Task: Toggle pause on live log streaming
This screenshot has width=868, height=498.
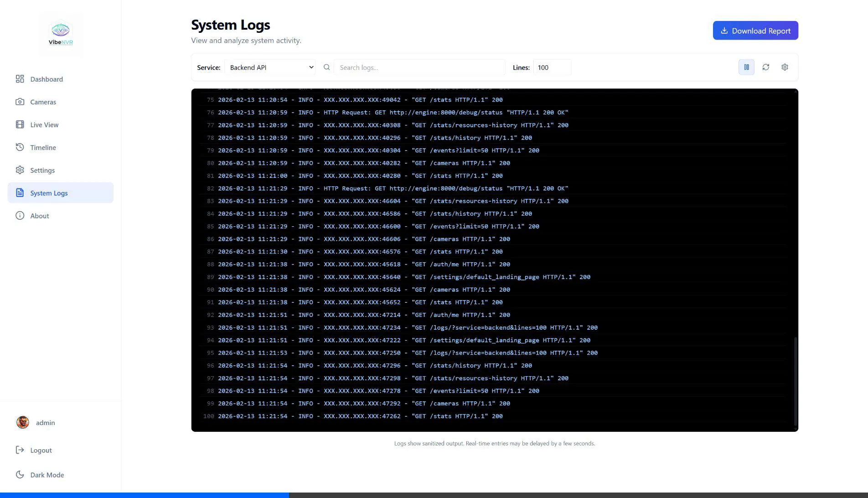Action: tap(746, 67)
